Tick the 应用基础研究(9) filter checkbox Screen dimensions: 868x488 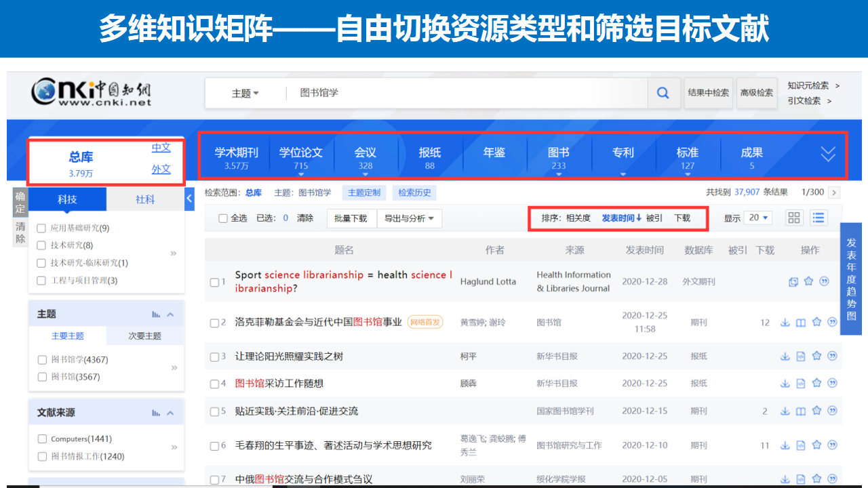[x=42, y=228]
